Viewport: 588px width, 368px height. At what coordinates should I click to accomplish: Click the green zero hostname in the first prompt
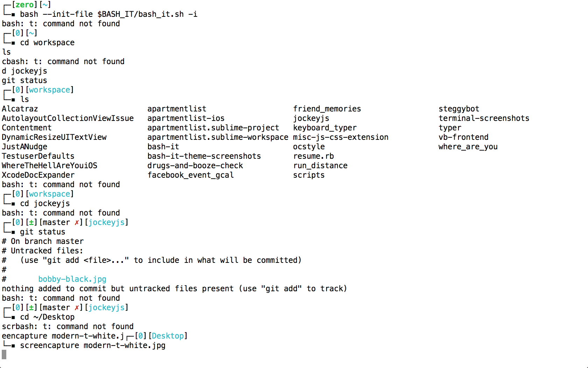click(24, 5)
